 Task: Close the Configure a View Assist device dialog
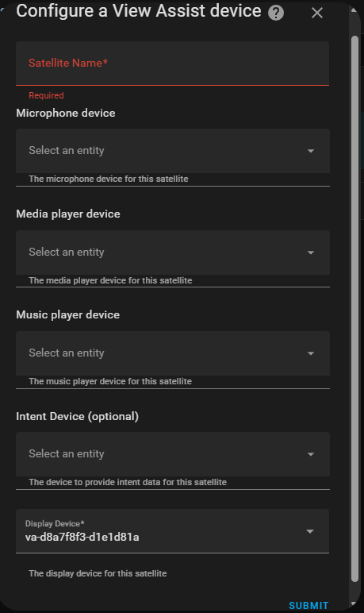(317, 13)
